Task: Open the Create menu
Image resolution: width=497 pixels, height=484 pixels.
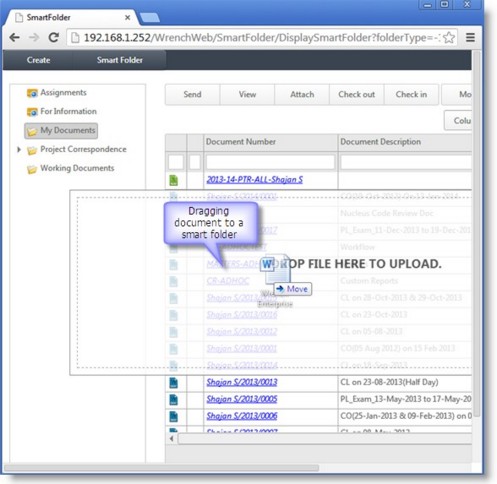Action: pyautogui.click(x=38, y=60)
